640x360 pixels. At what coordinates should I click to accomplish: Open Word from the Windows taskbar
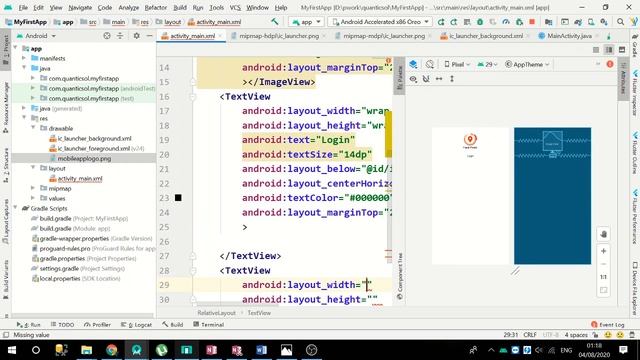click(x=261, y=350)
